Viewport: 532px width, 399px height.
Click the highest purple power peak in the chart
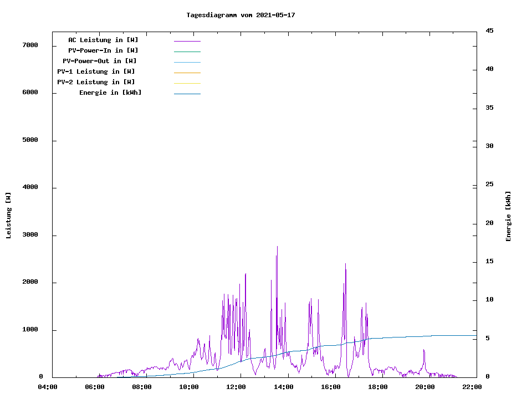coord(277,247)
